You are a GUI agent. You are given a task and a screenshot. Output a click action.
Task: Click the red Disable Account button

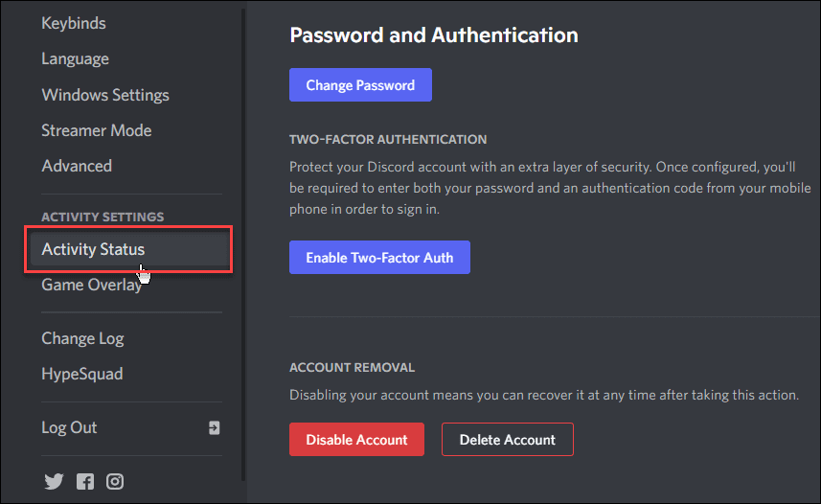point(356,439)
